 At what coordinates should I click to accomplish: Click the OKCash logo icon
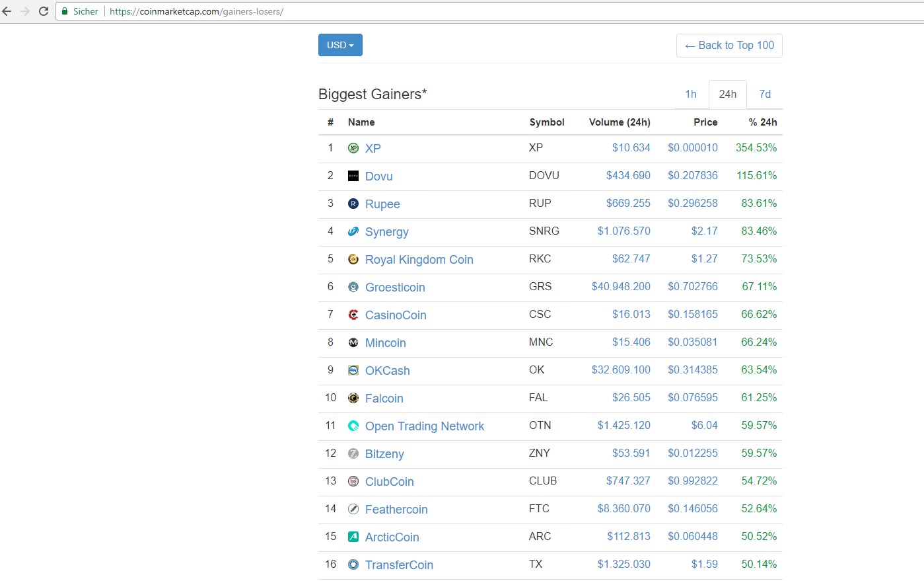[x=353, y=370]
